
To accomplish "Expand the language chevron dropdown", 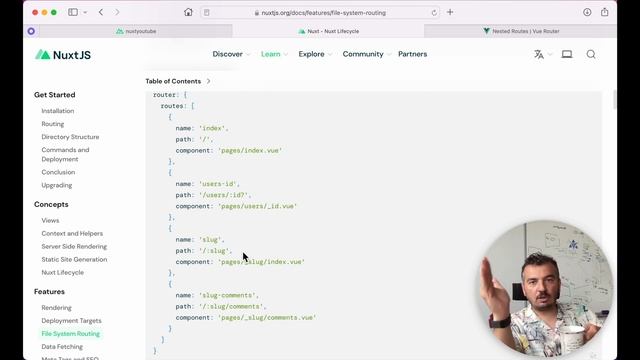I will pyautogui.click(x=550, y=54).
